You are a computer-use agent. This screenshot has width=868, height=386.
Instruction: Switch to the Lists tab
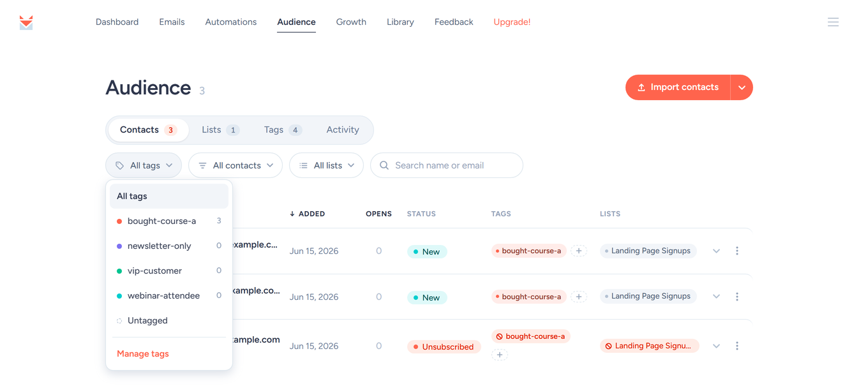pos(220,130)
